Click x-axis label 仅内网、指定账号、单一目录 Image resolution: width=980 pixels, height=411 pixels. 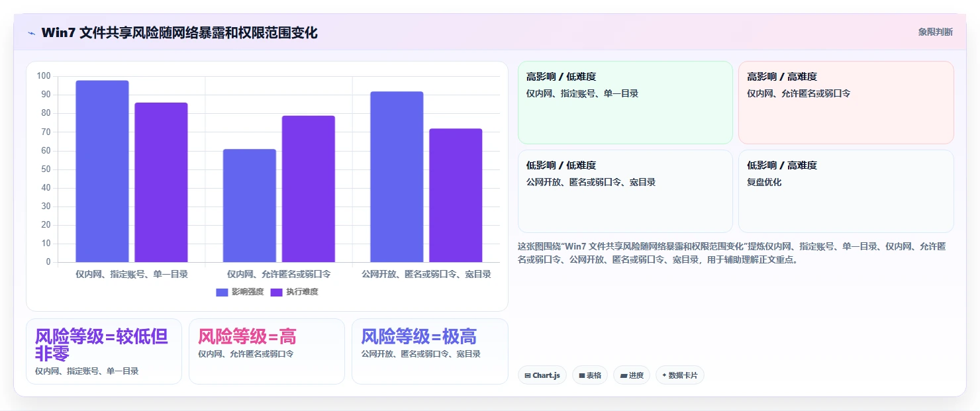coord(132,274)
